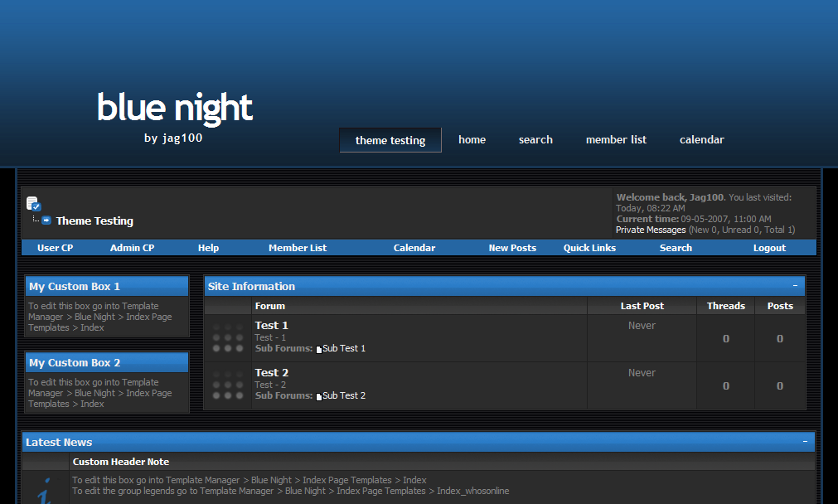
Task: Click the Test 2 forum status dots icon
Action: tap(228, 385)
